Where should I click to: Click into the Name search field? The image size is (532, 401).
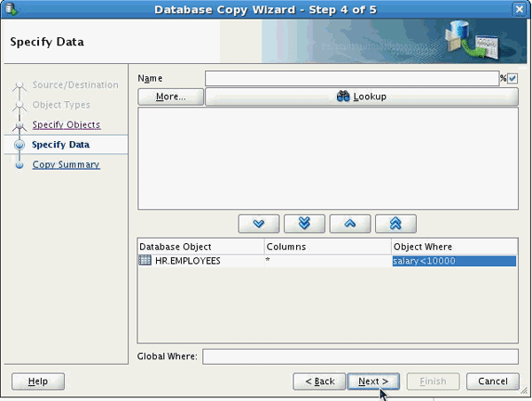[352, 78]
